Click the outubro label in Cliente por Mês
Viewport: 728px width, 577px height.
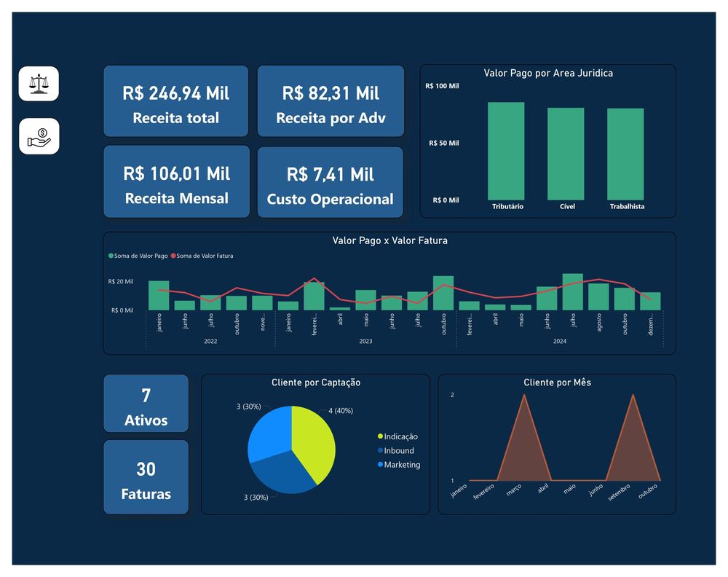tap(648, 491)
